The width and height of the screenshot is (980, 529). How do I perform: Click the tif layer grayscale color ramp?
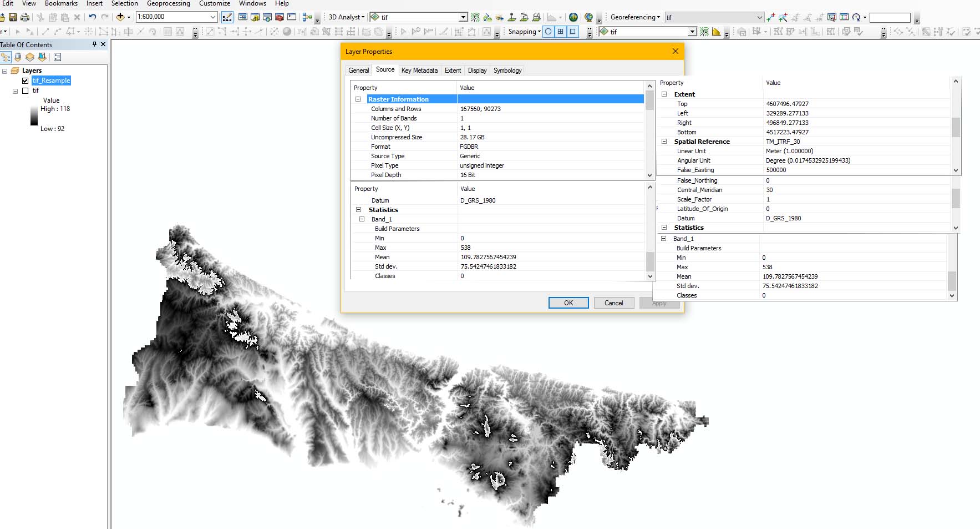tap(34, 115)
